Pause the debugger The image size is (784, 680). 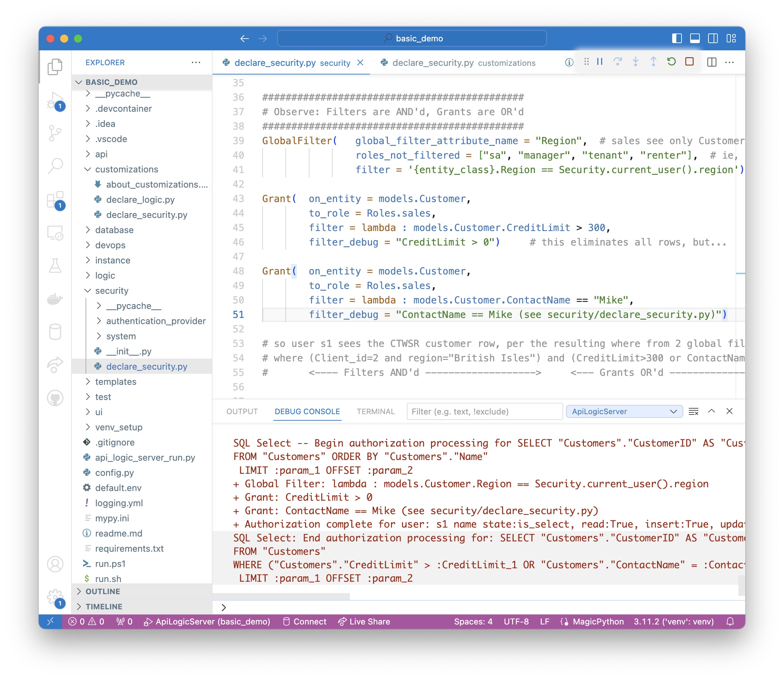pos(599,62)
